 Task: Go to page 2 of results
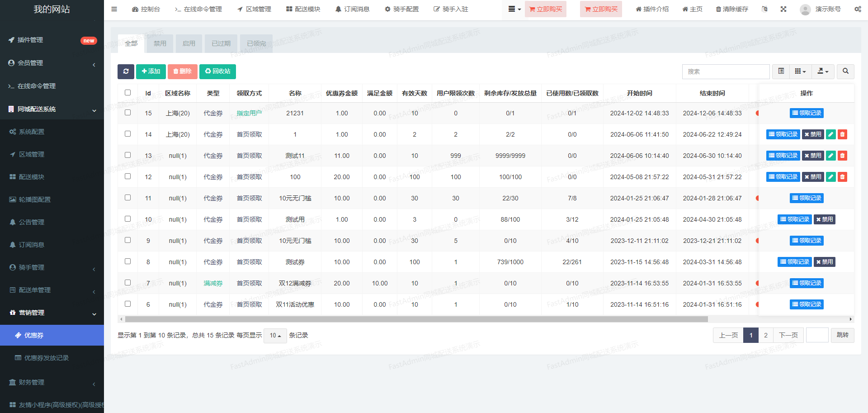tap(765, 335)
